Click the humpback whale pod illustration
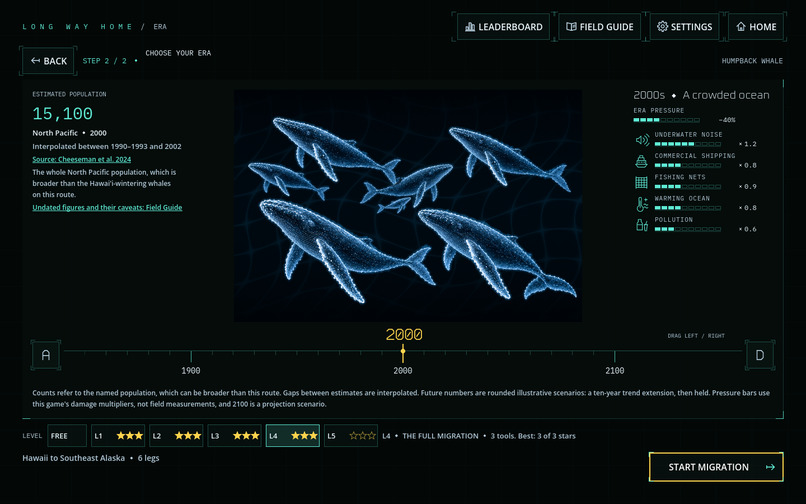 click(x=408, y=206)
